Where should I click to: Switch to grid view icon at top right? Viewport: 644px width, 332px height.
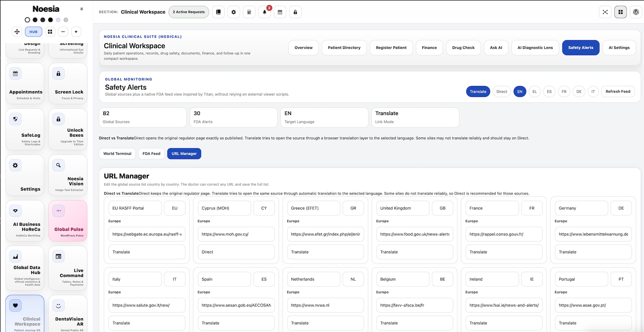620,12
